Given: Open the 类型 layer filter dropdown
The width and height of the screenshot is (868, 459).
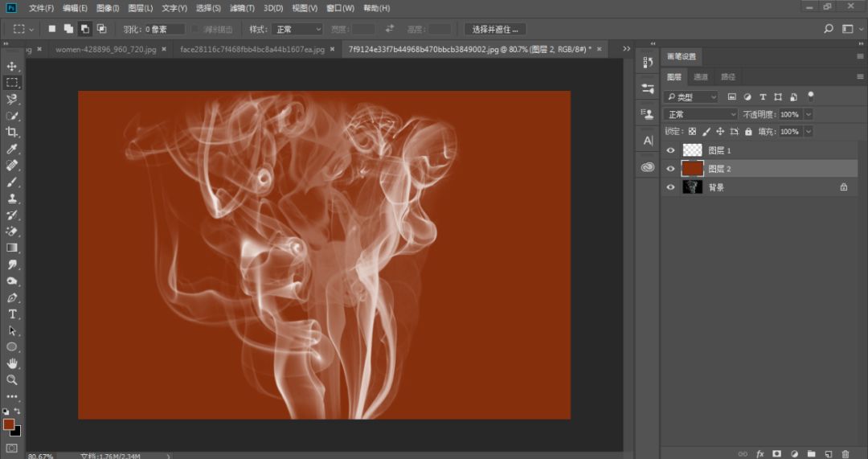Looking at the screenshot, I should click(x=691, y=97).
